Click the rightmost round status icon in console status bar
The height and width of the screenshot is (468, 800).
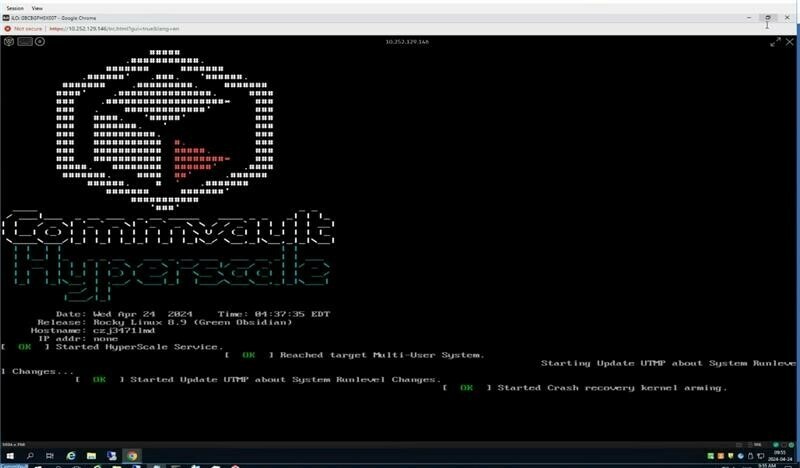[791, 445]
